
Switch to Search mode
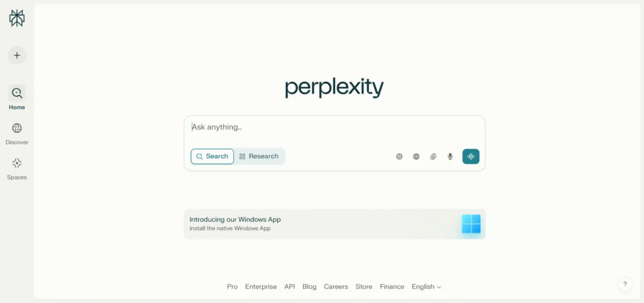pos(213,156)
